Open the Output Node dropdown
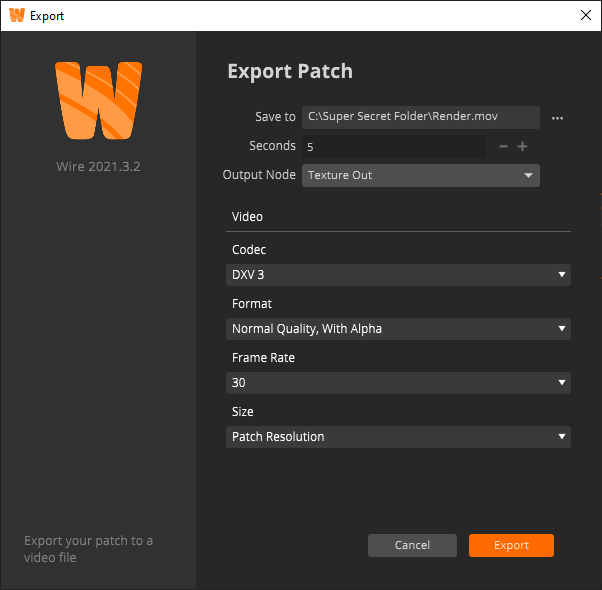 [420, 175]
